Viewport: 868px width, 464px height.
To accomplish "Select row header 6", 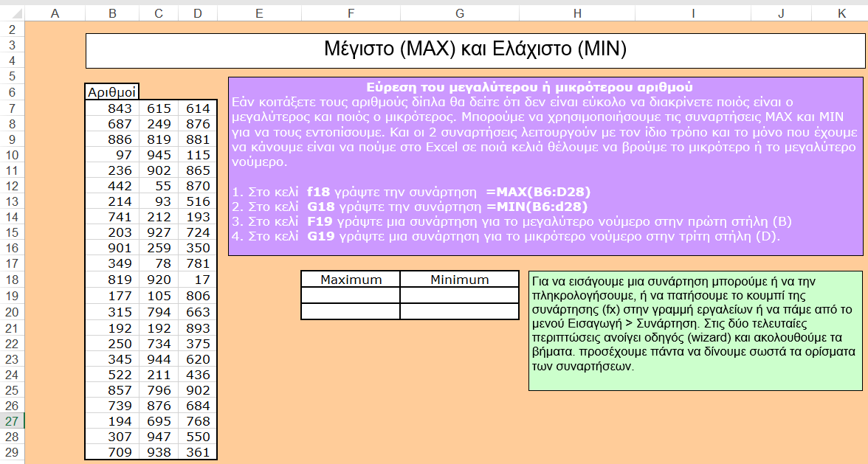I will click(x=13, y=92).
